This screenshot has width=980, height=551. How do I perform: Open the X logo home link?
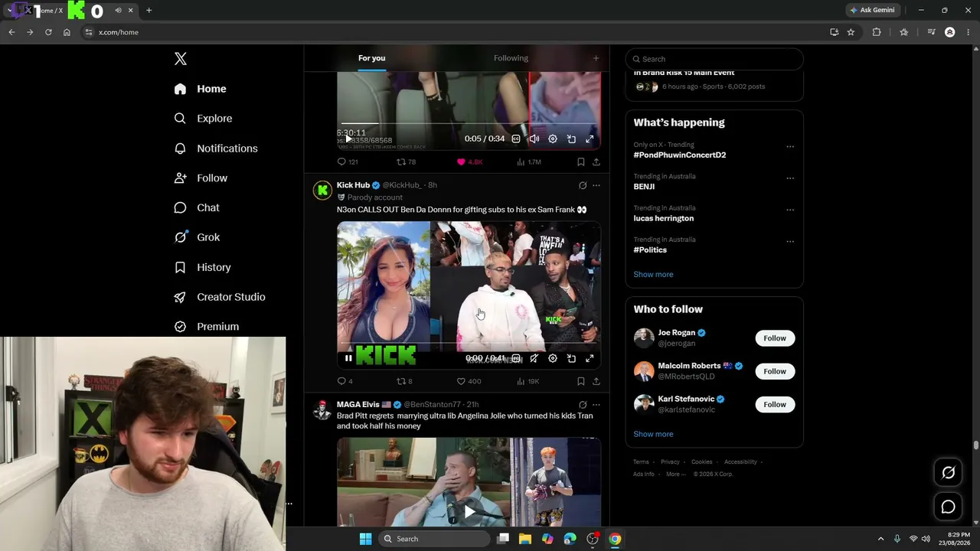click(180, 59)
